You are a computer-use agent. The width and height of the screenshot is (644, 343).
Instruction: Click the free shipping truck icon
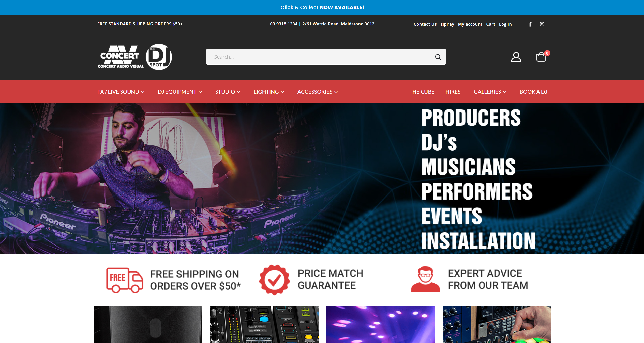[x=125, y=280]
